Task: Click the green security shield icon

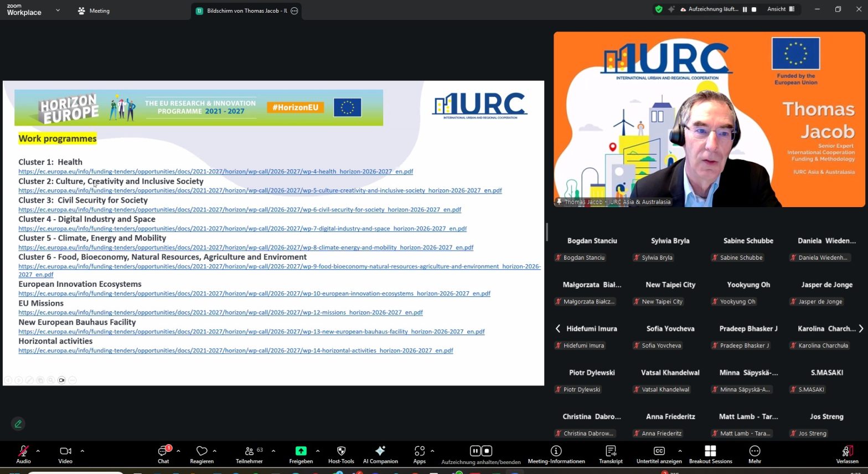Action: [658, 9]
